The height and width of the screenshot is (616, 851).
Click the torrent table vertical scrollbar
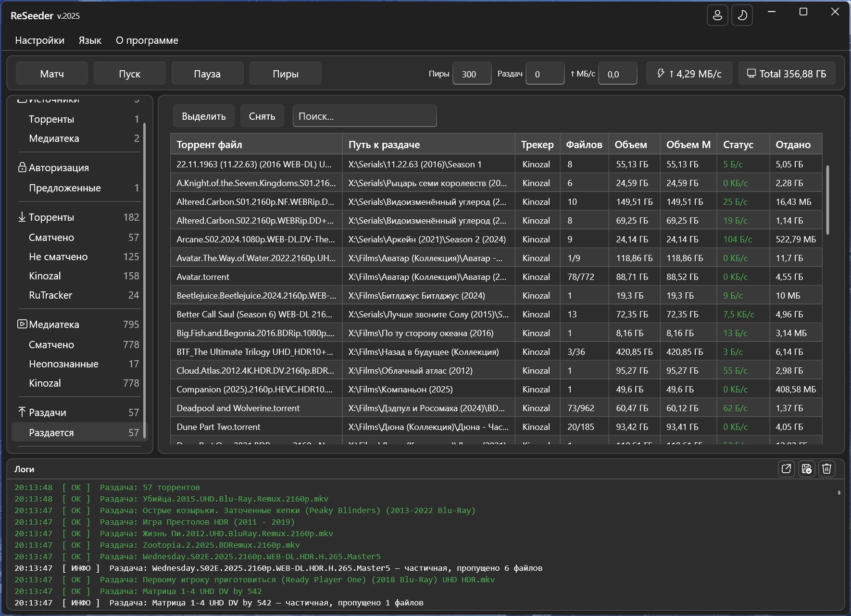[x=827, y=200]
